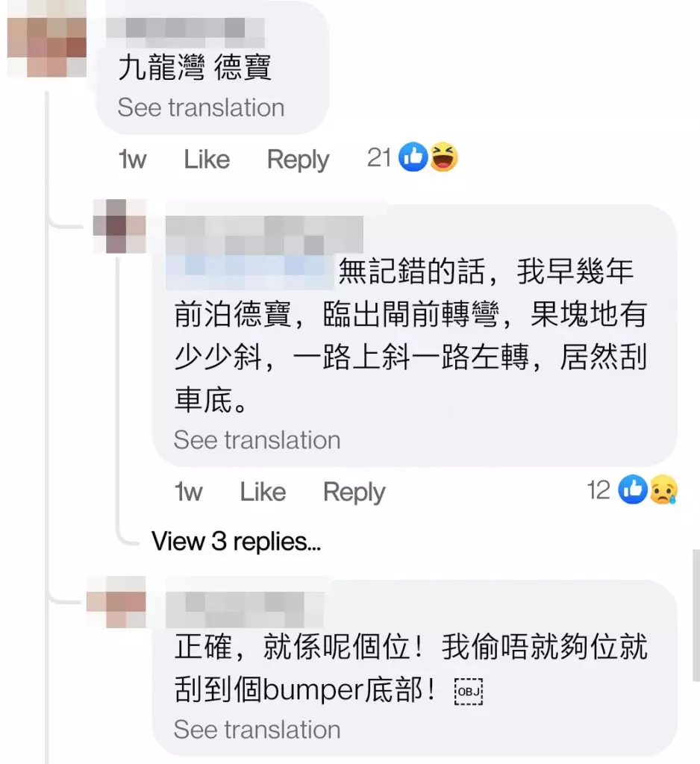This screenshot has height=764, width=700.
Task: Like the 九龍灣 德寶 comment
Action: pos(207,160)
